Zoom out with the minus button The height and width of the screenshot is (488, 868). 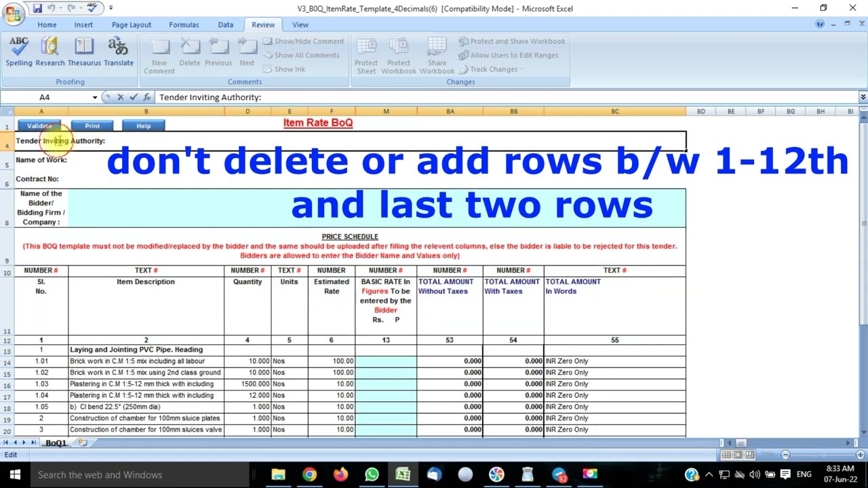coord(785,455)
